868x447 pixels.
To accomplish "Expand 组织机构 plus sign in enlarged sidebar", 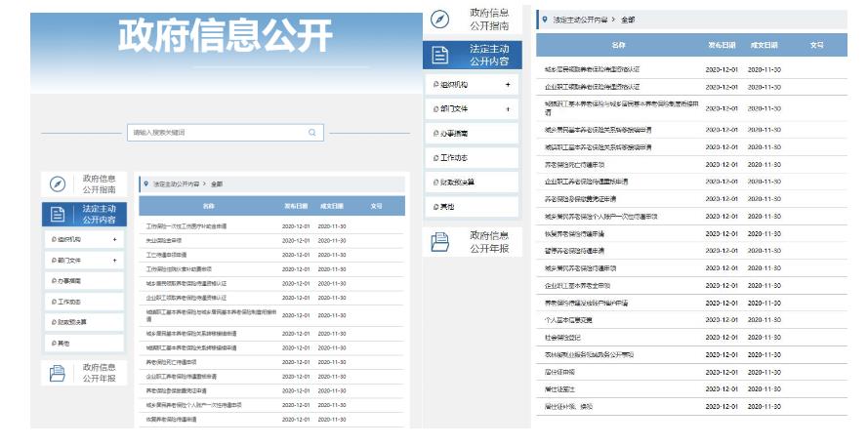I will tap(507, 85).
